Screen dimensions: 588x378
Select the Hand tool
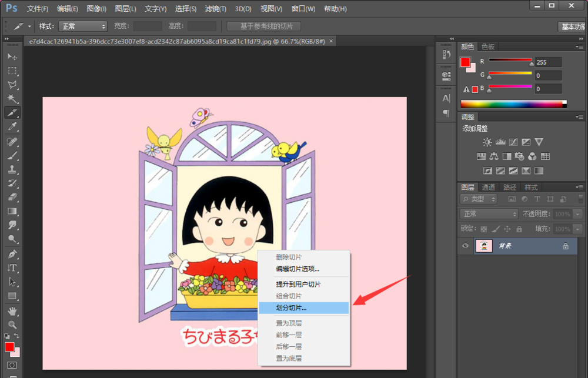tap(12, 310)
